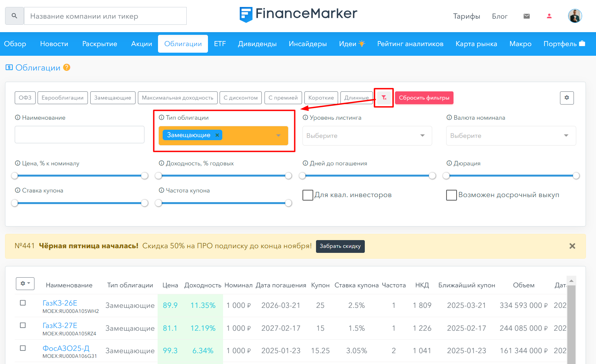Close the Black Friday promo banner
596x364 pixels.
572,246
